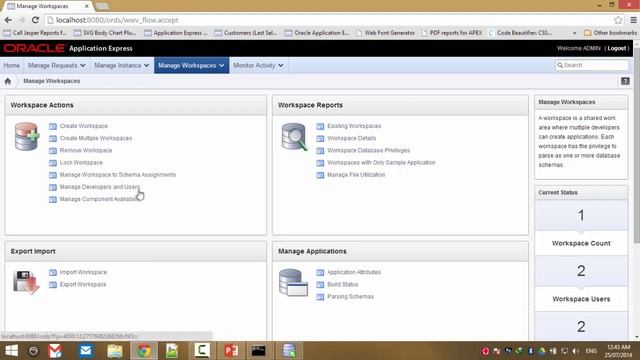Click the icon beside Application Attributes
The width and height of the screenshot is (640, 360).
tap(320, 273)
